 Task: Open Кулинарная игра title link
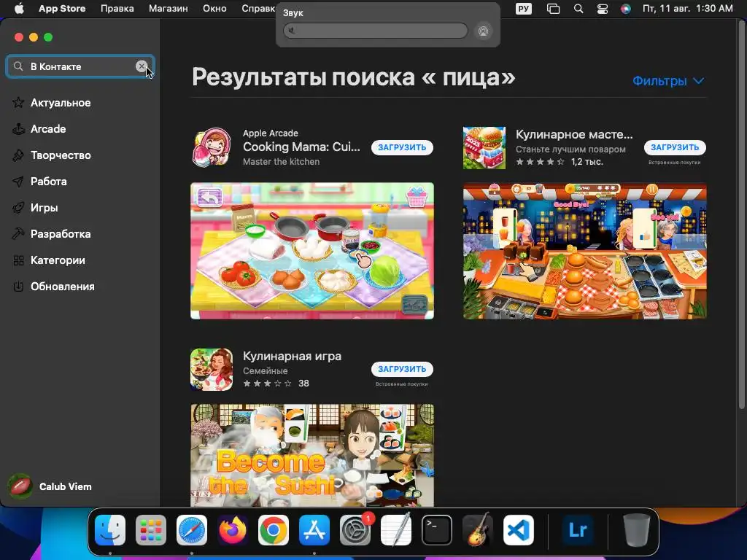(x=292, y=356)
